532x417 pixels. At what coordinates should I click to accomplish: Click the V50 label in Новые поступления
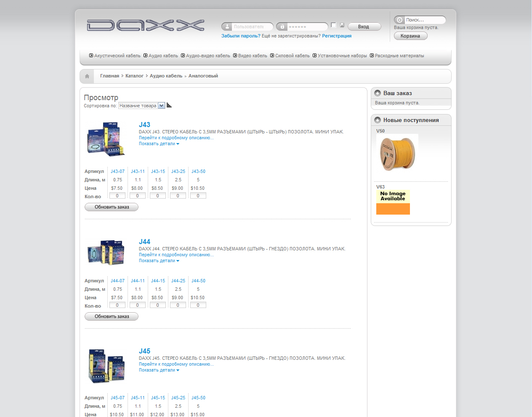[x=380, y=131]
